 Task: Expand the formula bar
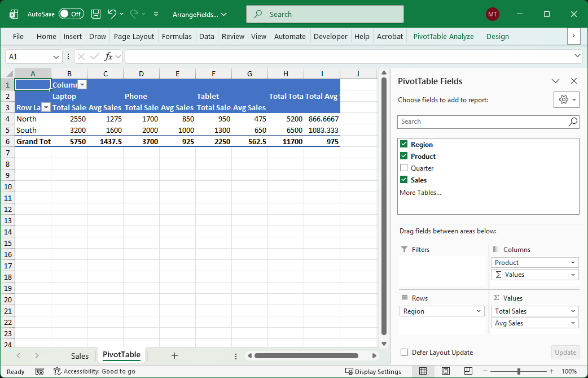[577, 56]
